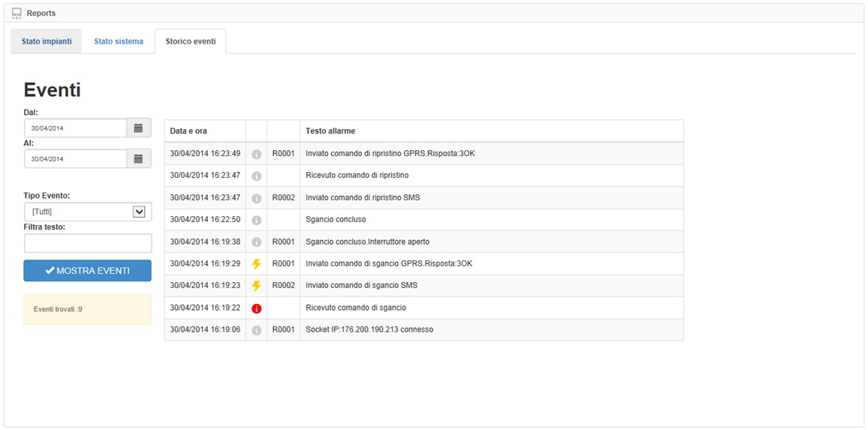Click info icon on ripristino SMS row
This screenshot has height=430, width=868.
click(256, 198)
